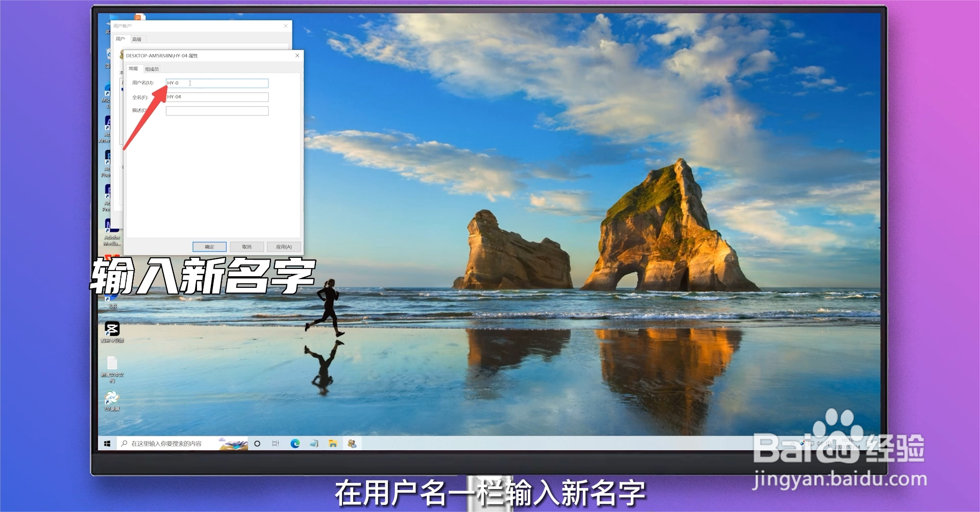Image resolution: width=980 pixels, height=512 pixels.
Task: Click the 取消 button
Action: [x=247, y=247]
